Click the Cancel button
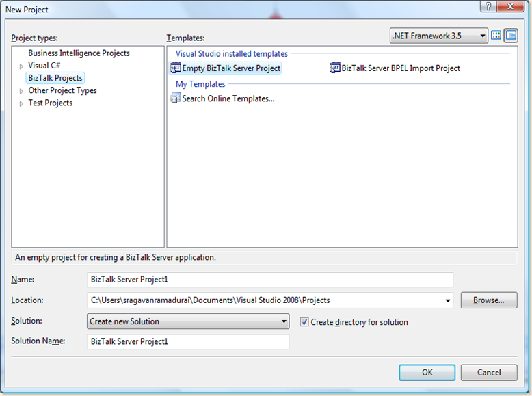 click(x=489, y=372)
